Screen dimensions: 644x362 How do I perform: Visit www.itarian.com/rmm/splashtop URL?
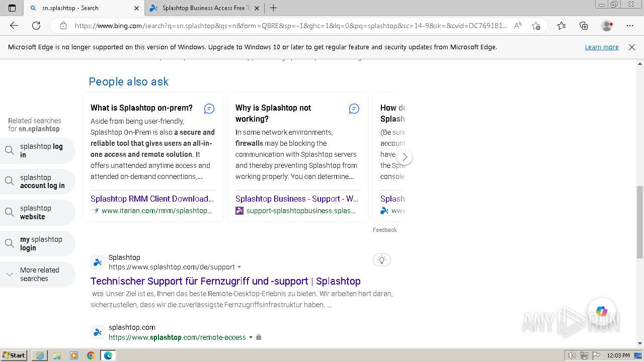point(157,211)
